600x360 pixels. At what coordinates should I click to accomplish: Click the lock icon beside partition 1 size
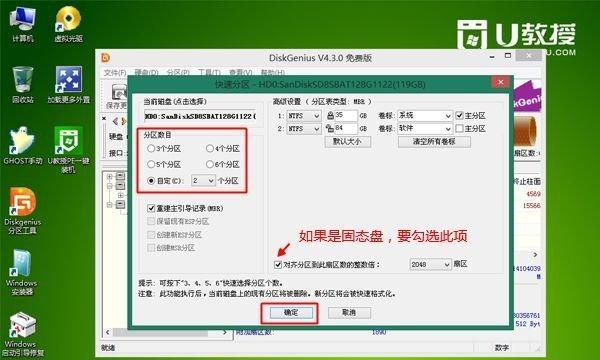click(330, 115)
